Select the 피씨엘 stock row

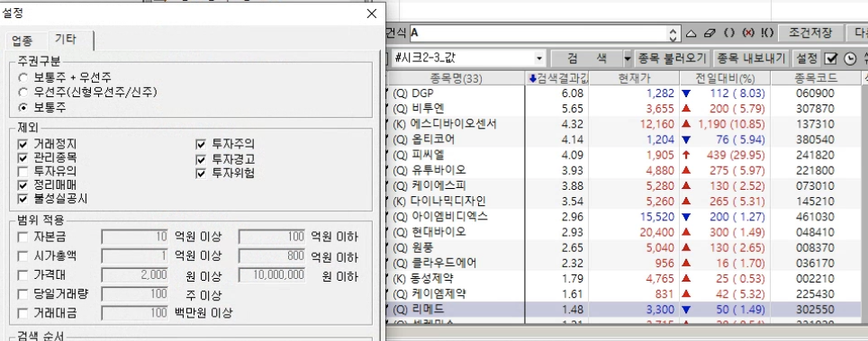624,155
